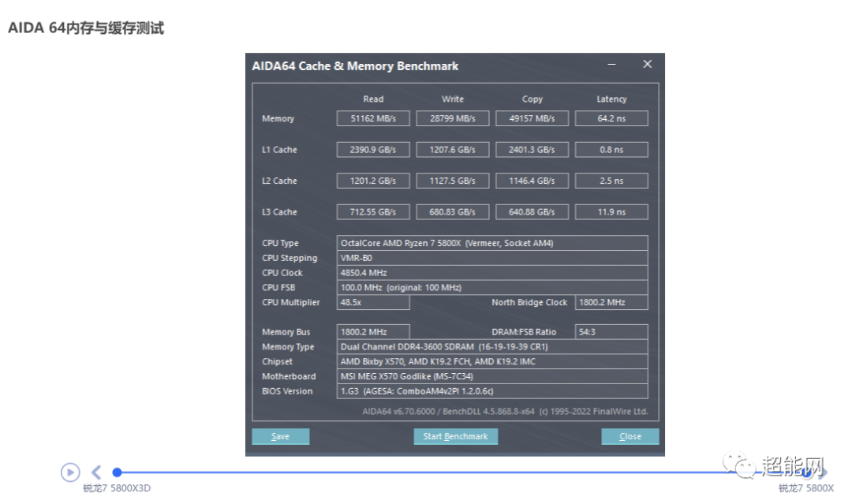Click the slideshow play button

(70, 472)
